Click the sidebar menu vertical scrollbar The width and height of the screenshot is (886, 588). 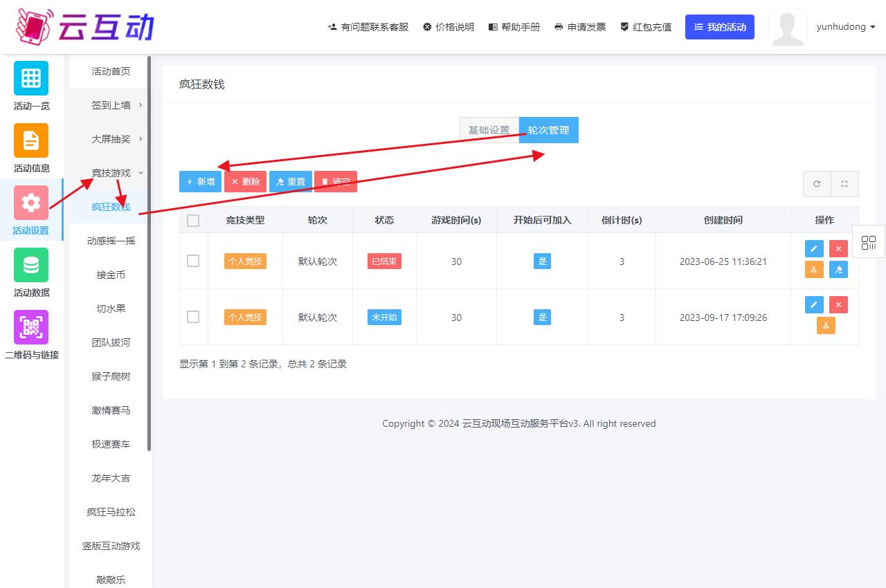tap(150, 254)
